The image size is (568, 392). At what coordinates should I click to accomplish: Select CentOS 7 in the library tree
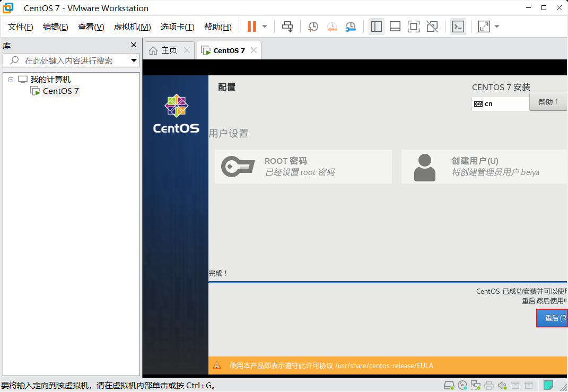point(61,91)
